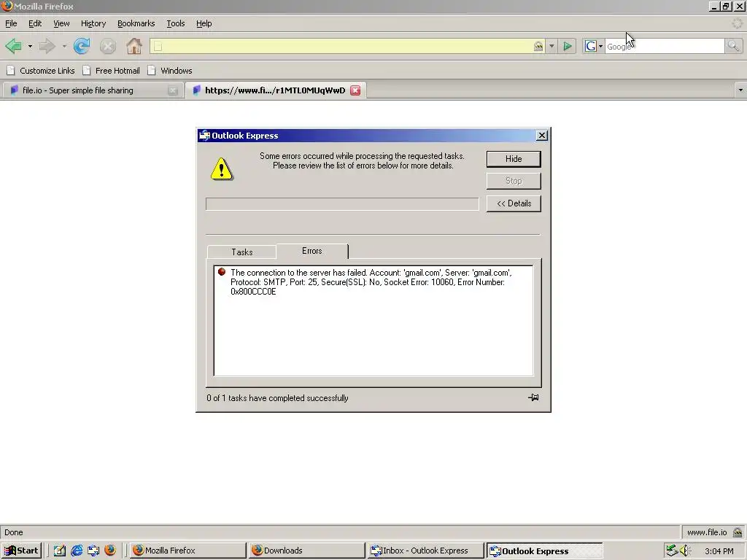Click the green Go arrow button

(568, 46)
